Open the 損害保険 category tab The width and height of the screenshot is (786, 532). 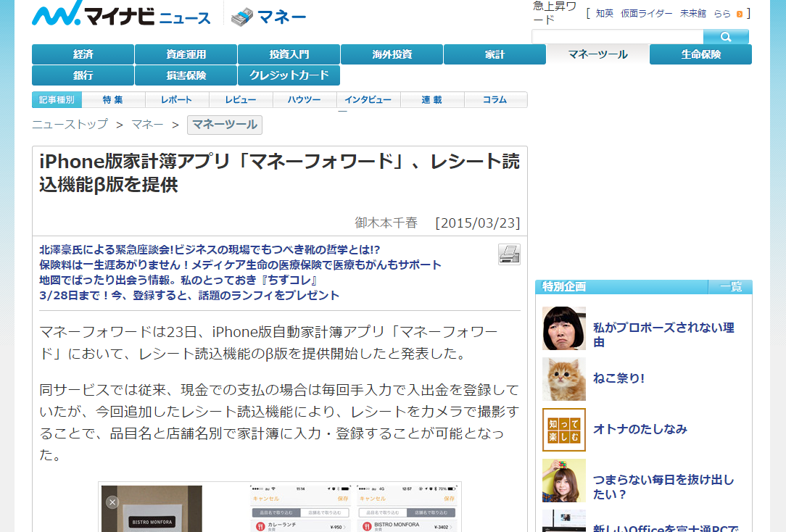pos(186,75)
